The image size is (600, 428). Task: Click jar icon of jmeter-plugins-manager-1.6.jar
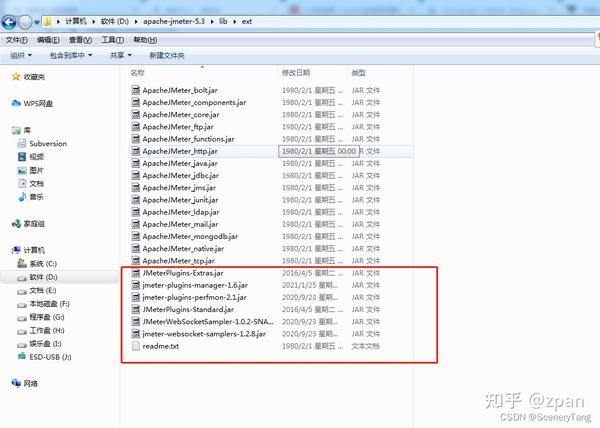point(135,285)
